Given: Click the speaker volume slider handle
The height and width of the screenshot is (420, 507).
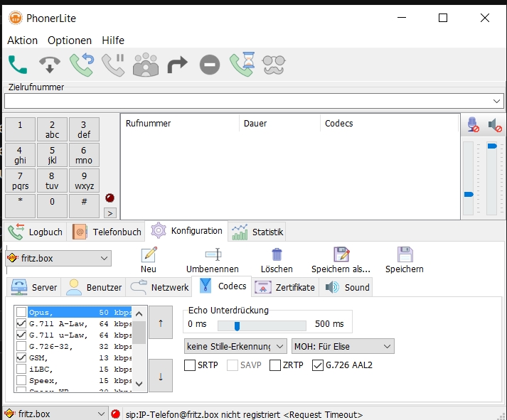Looking at the screenshot, I should [492, 146].
